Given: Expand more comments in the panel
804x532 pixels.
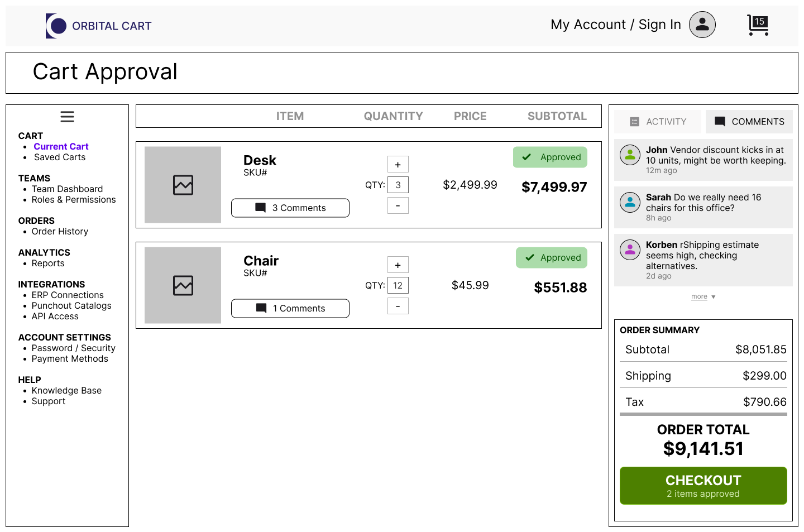Looking at the screenshot, I should click(703, 297).
